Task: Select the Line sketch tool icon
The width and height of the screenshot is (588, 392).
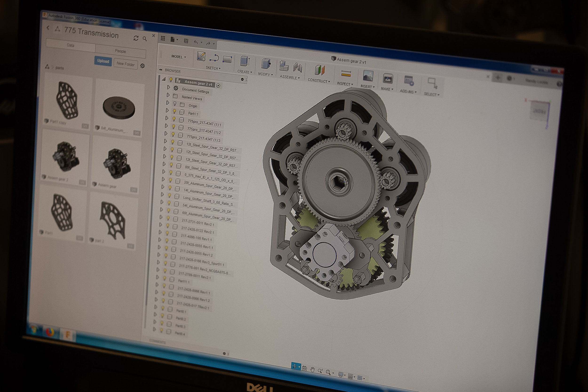Action: click(214, 58)
